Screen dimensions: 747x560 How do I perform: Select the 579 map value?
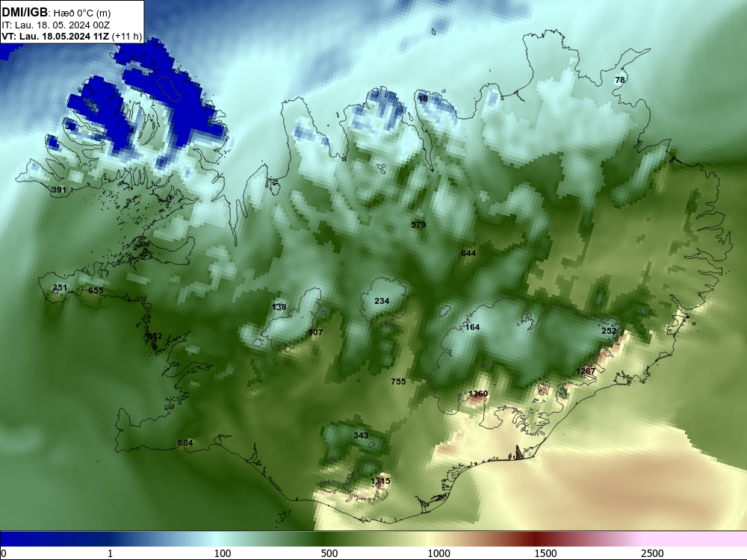click(x=418, y=225)
